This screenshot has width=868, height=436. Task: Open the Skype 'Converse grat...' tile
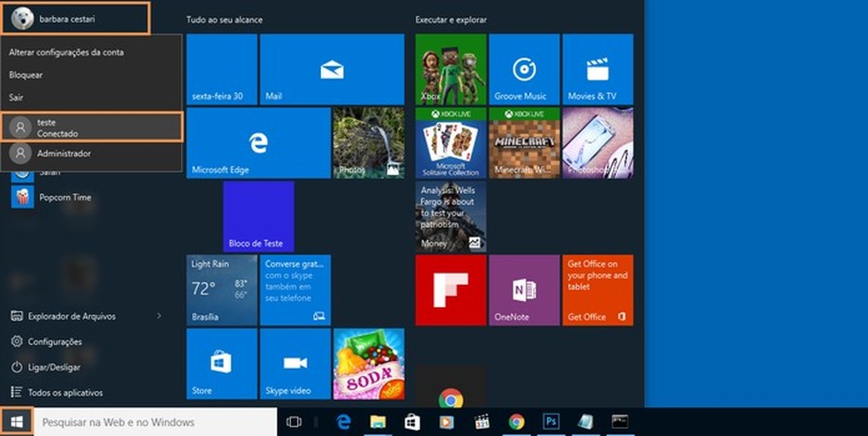point(296,290)
